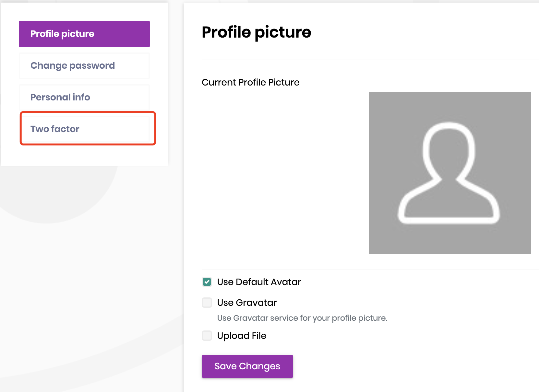539x392 pixels.
Task: Switch to the Change password section
Action: click(x=84, y=66)
